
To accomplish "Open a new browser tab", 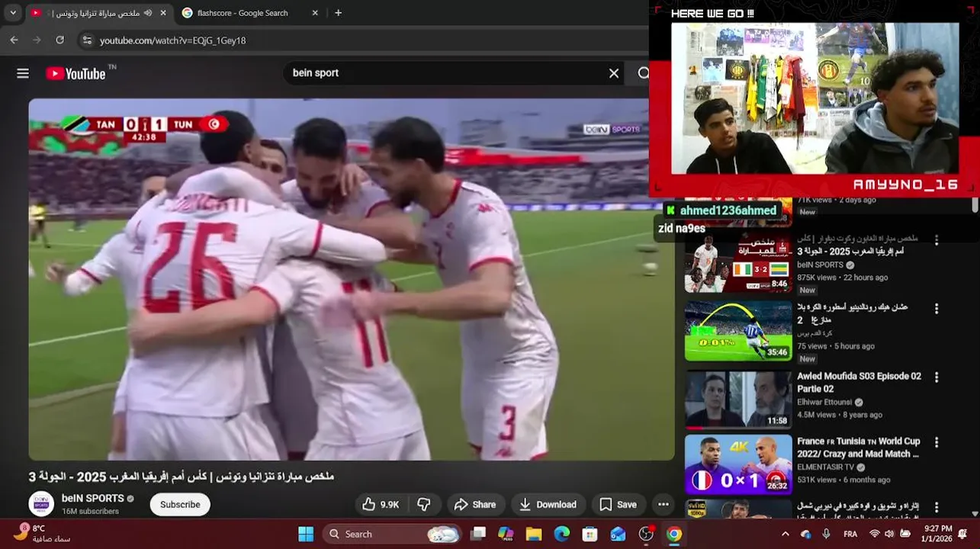I will [x=338, y=13].
